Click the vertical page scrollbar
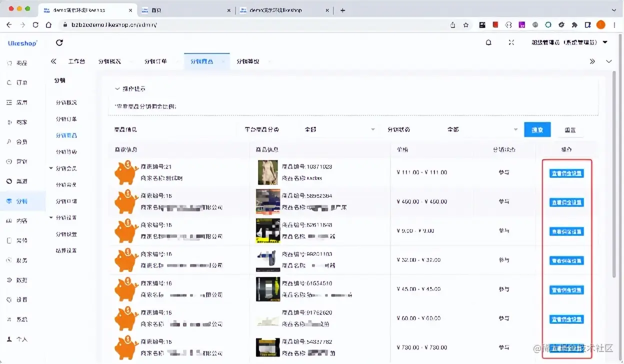The image size is (624, 364). (614, 175)
